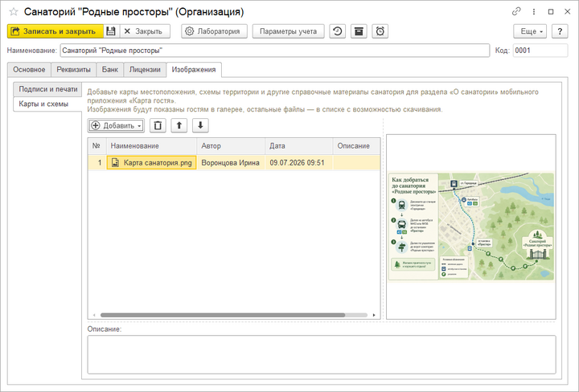Copy link via the chain icon
Screen dimensions: 579x392
click(515, 11)
